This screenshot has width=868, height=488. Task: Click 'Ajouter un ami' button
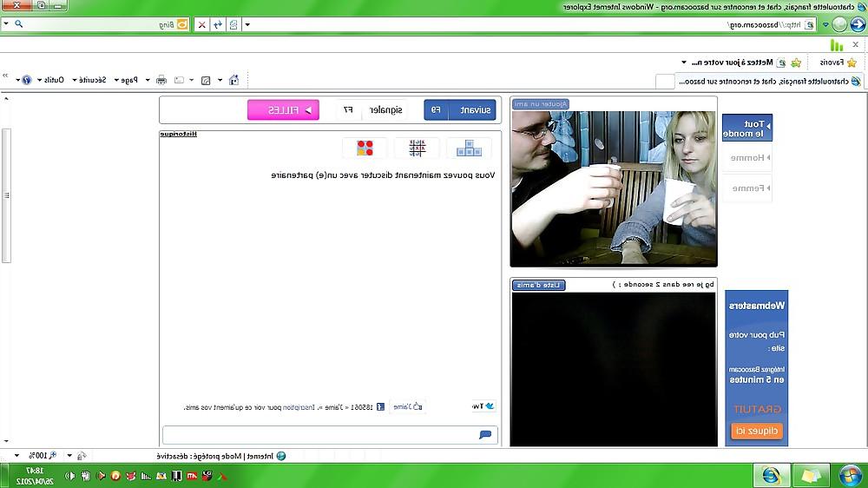tap(540, 104)
